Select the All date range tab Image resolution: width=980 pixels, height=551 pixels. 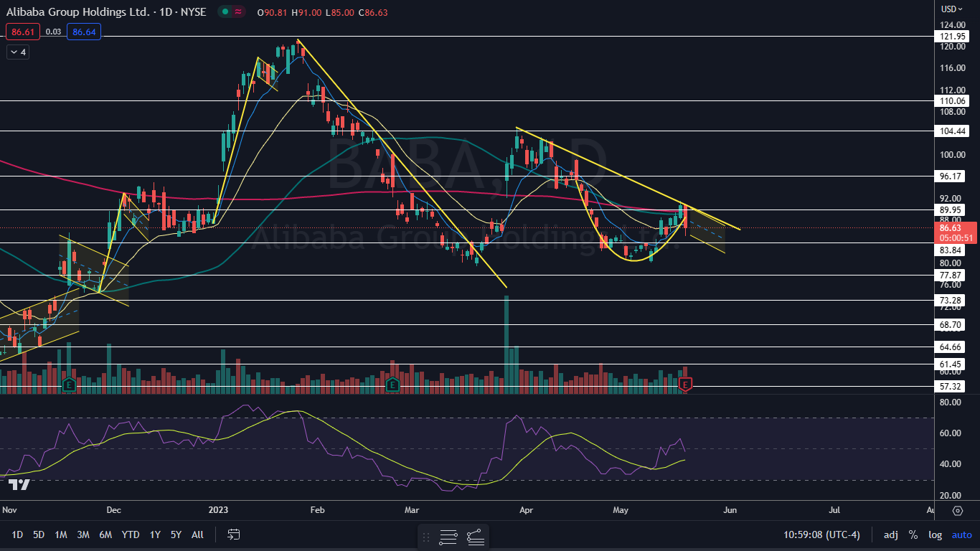click(198, 534)
